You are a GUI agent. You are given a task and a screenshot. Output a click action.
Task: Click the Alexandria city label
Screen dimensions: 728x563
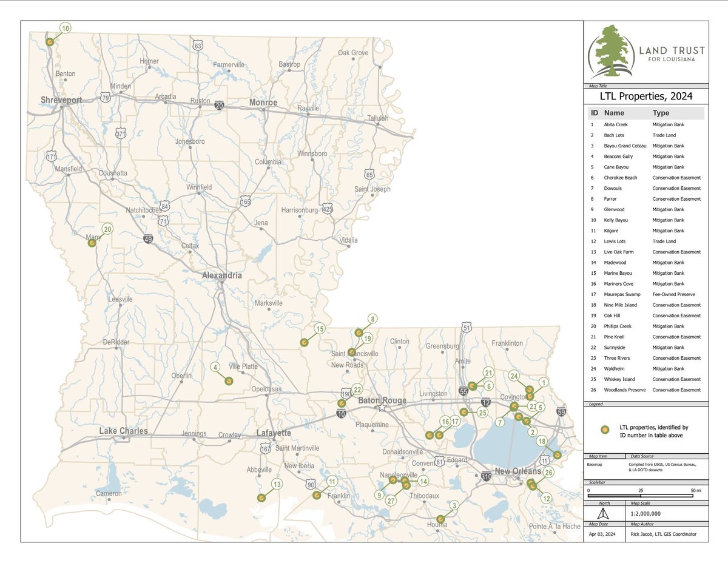click(222, 275)
